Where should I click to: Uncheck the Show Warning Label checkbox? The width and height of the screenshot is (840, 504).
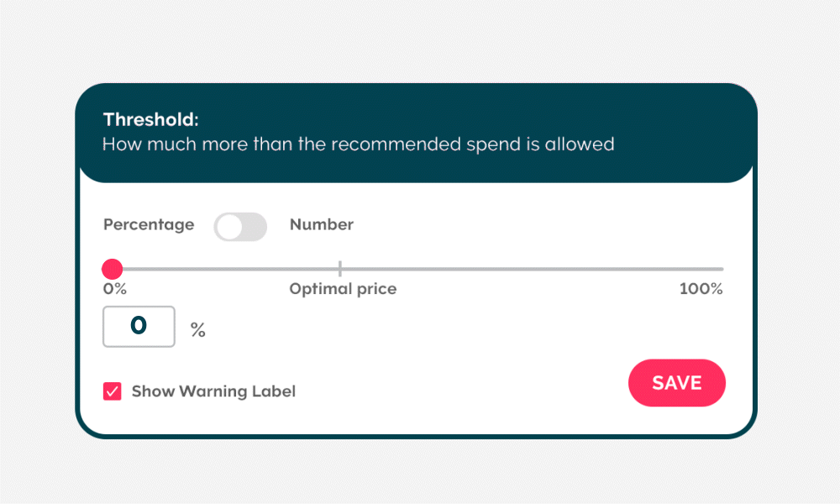[x=113, y=391]
